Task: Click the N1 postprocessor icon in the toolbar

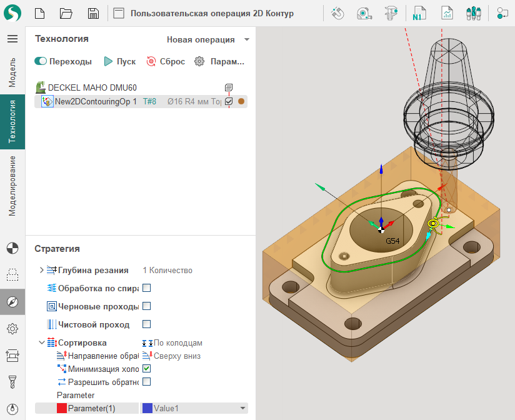Action: [x=418, y=13]
